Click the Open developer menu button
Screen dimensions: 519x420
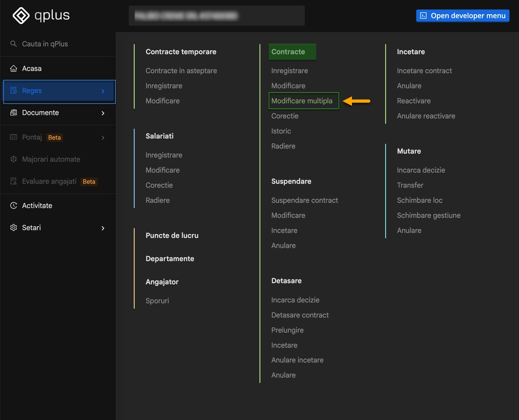coord(463,16)
